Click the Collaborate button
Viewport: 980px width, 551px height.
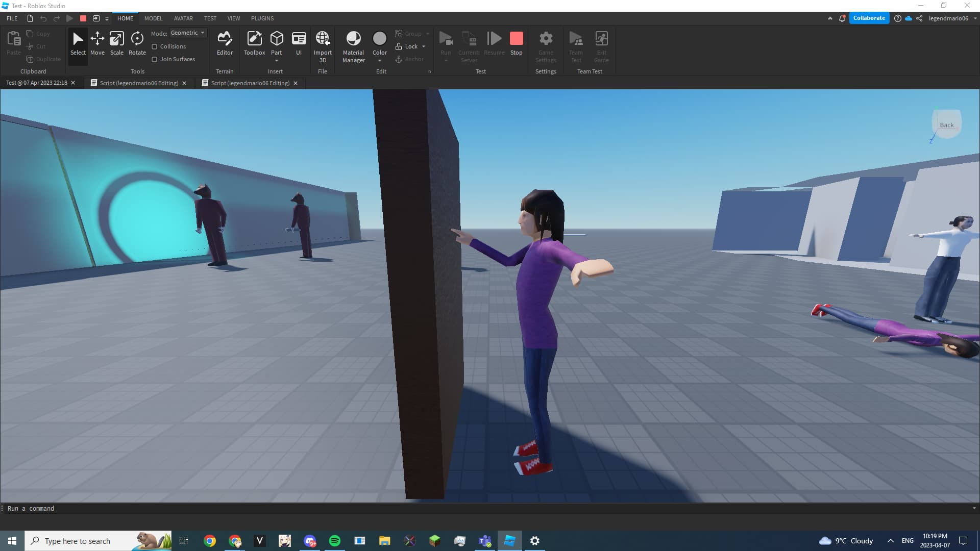coord(869,18)
